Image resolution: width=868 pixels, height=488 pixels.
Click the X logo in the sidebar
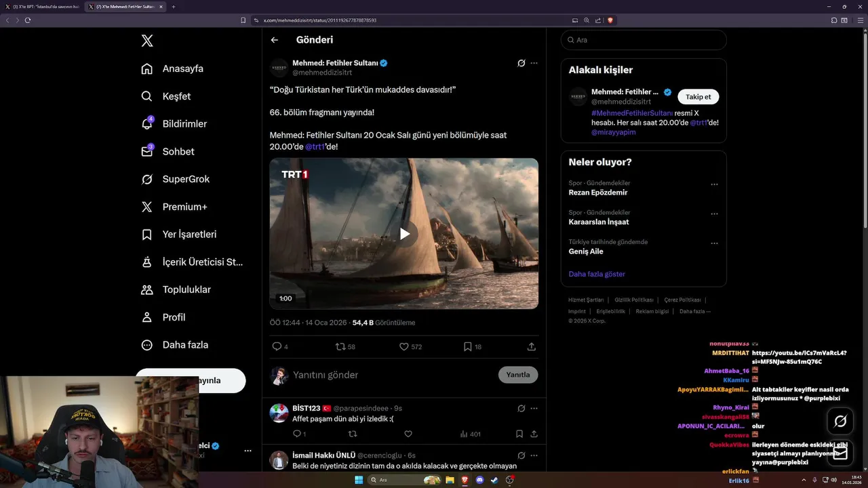coord(147,41)
